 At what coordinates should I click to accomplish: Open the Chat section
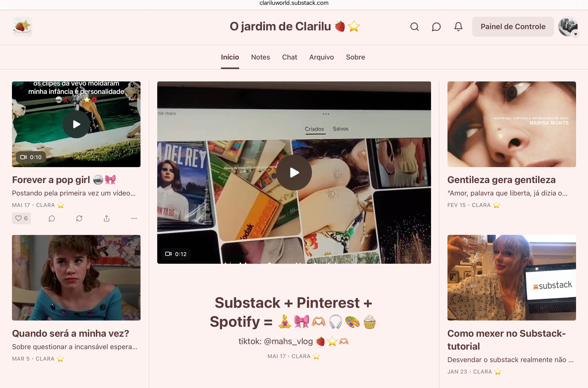290,57
